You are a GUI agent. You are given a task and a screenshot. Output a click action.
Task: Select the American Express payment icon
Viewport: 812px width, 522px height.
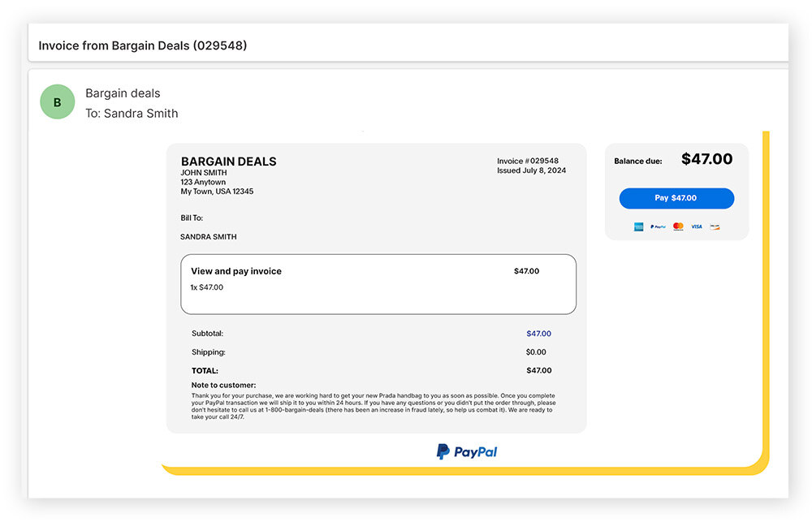click(x=638, y=226)
